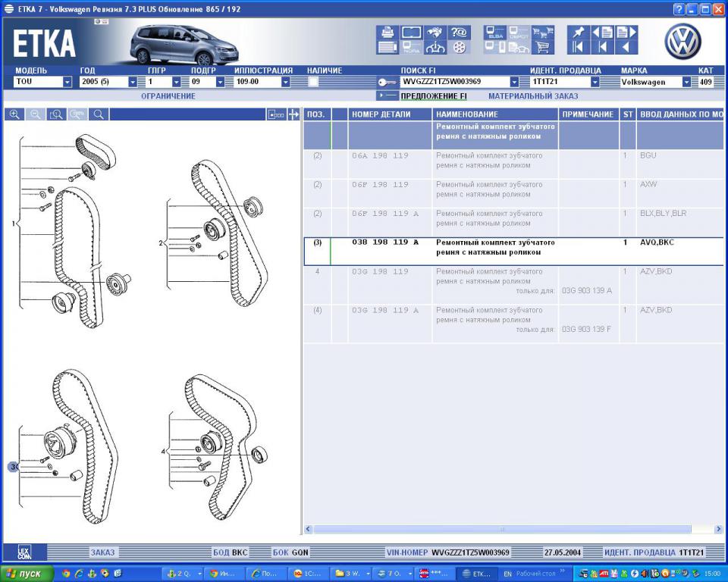This screenshot has height=582, width=728.
Task: Zoom in on the illustration
Action: (14, 114)
